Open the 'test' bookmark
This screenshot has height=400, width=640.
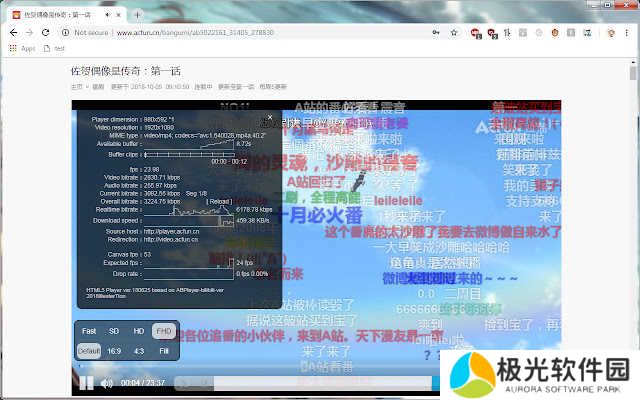point(59,48)
